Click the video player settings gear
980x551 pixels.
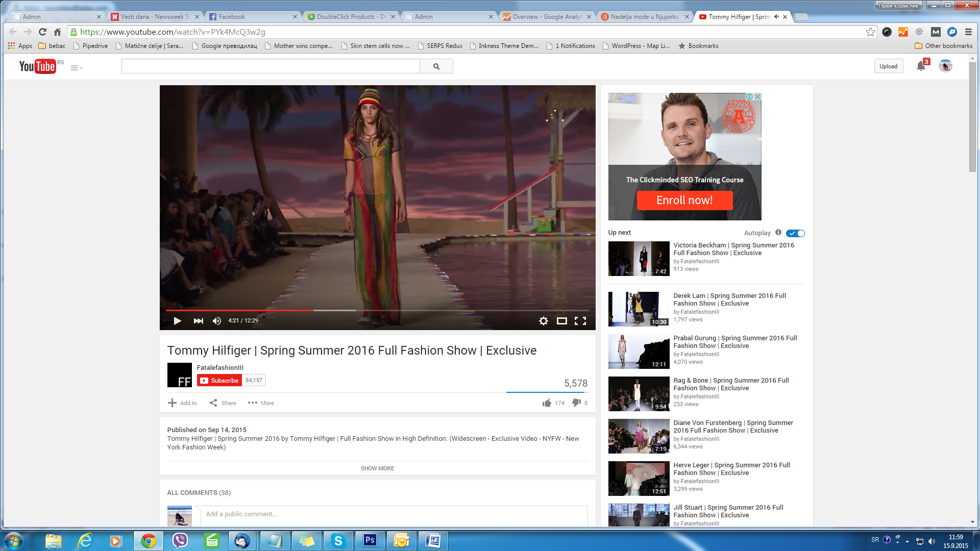[x=543, y=321]
